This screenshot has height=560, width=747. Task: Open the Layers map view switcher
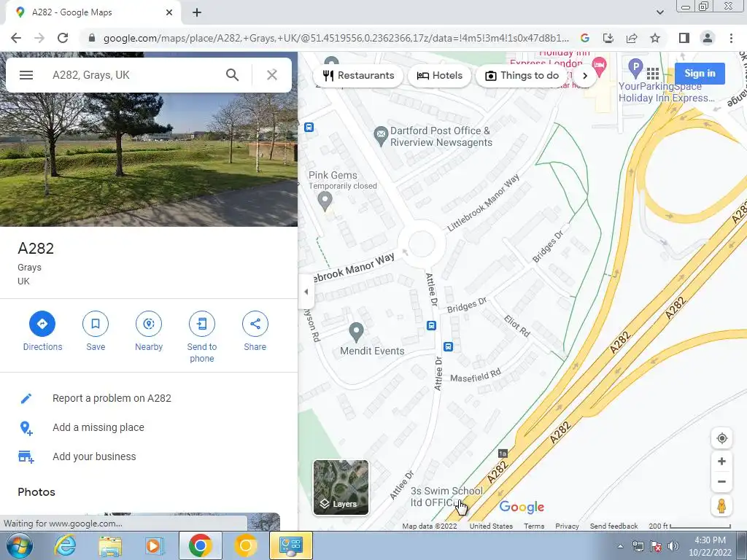click(x=341, y=487)
